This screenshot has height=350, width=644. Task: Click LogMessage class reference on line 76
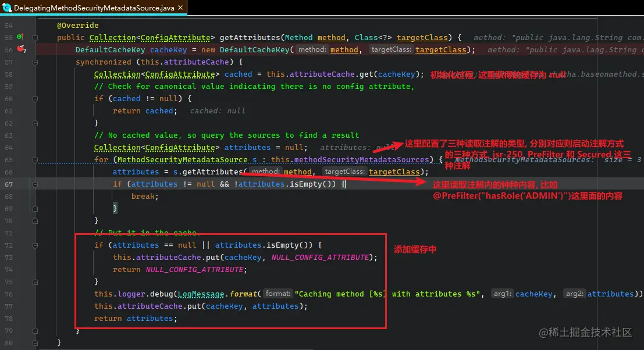click(201, 294)
